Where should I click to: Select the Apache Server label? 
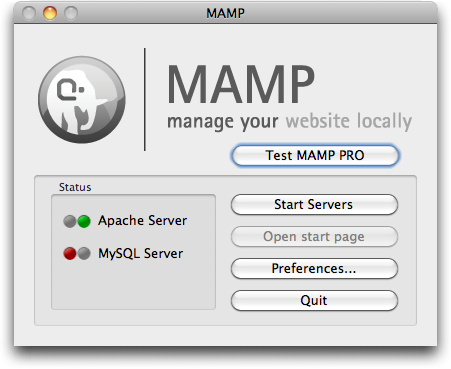coord(142,221)
